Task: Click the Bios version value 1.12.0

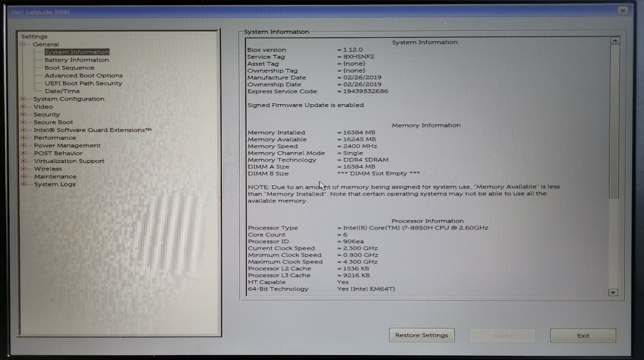Action: click(353, 50)
